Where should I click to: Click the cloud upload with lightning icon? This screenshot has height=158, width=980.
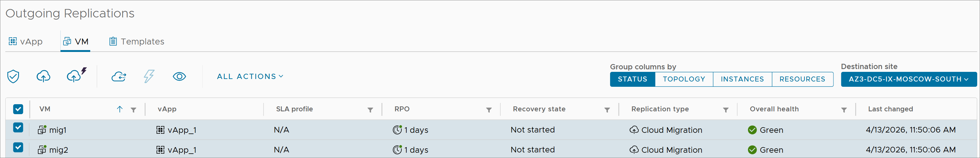tap(75, 76)
